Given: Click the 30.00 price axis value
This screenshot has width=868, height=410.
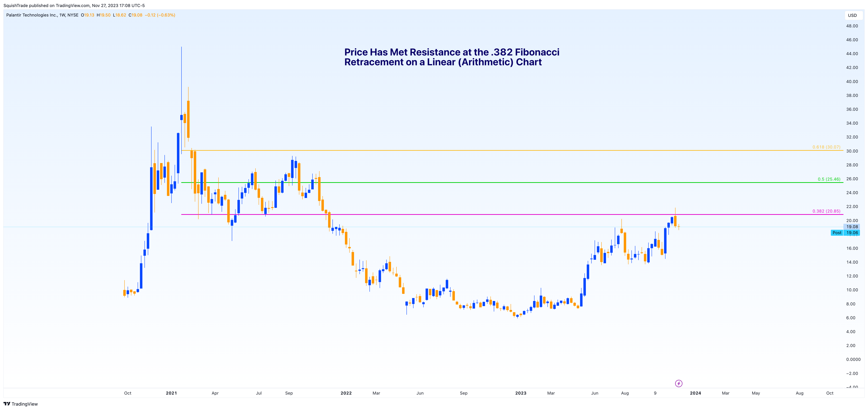Looking at the screenshot, I should [852, 151].
